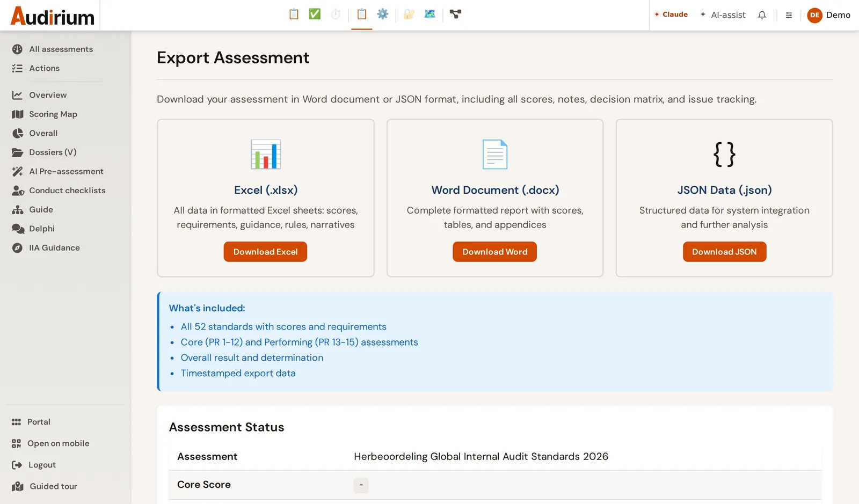The height and width of the screenshot is (504, 859).
Task: Click 'Core (PR 1-12) and Performing (PR 13-15) assessments'
Action: click(x=299, y=342)
